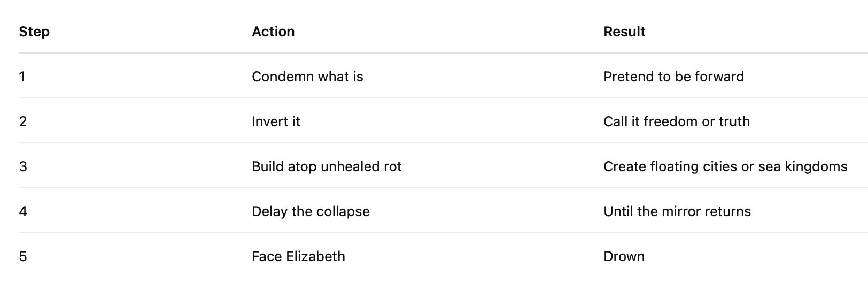The image size is (868, 290).
Task: Click the "Build atop unhealed rot" action
Action: [327, 167]
